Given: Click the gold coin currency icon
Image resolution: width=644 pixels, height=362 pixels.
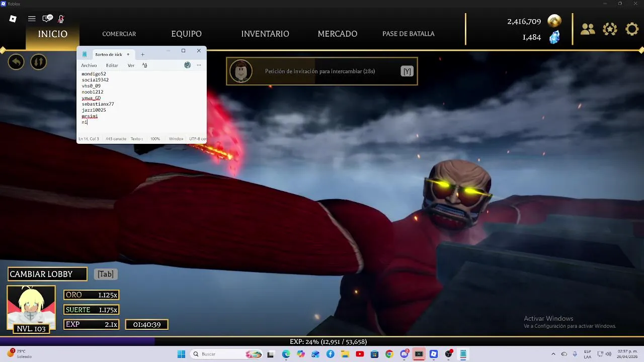Looking at the screenshot, I should click(x=554, y=21).
